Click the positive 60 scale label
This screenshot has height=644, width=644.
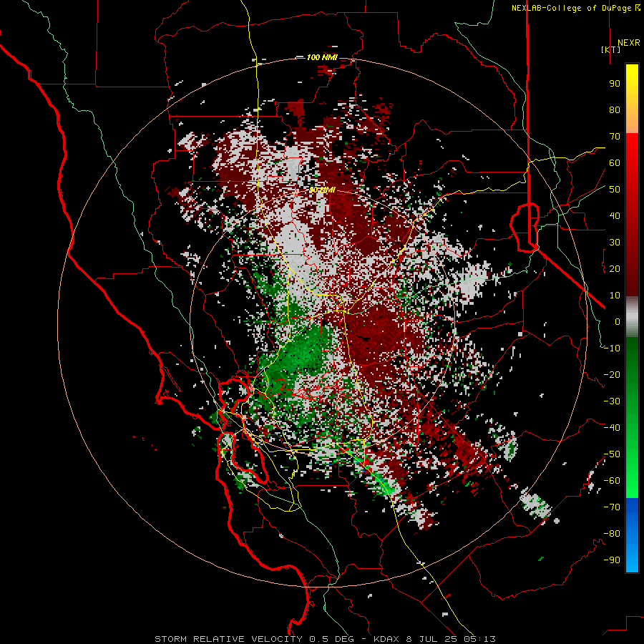[615, 163]
